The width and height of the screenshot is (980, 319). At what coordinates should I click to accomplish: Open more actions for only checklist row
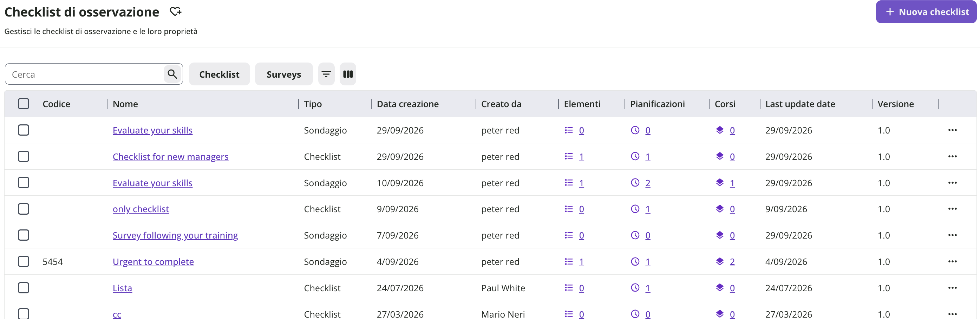(x=952, y=209)
